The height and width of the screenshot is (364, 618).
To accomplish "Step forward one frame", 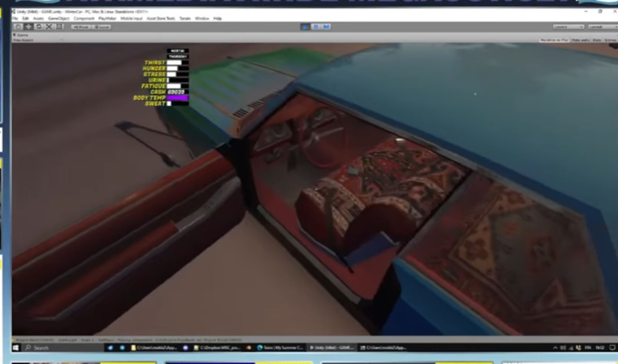I will click(x=326, y=27).
